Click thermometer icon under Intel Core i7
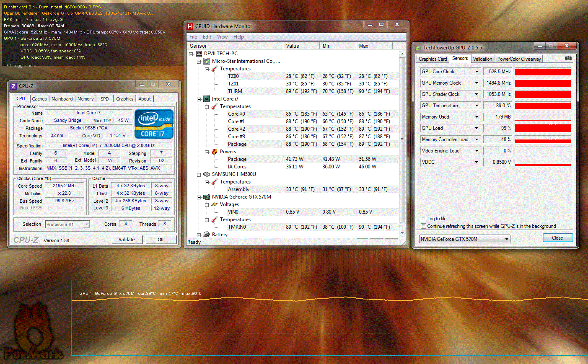Viewport: 588px width, 364px height. (x=215, y=106)
